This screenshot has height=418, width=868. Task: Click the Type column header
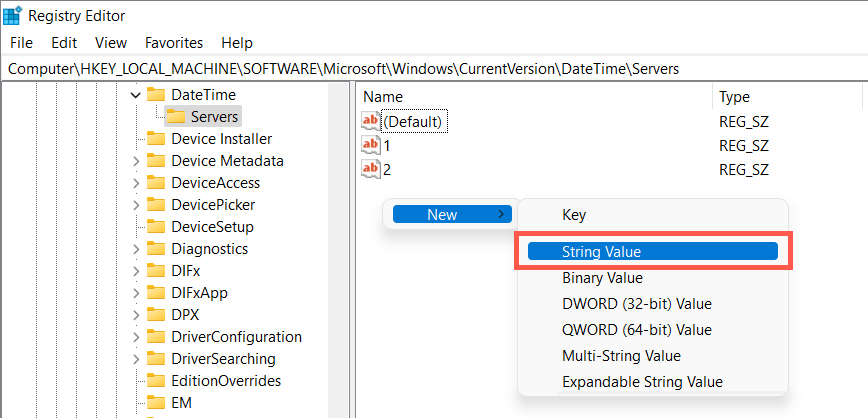pyautogui.click(x=734, y=97)
